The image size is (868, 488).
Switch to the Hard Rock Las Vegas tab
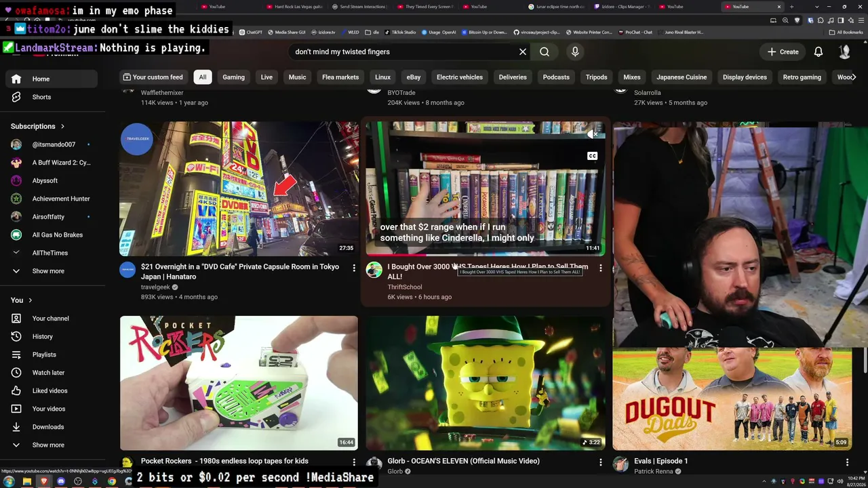pos(293,7)
